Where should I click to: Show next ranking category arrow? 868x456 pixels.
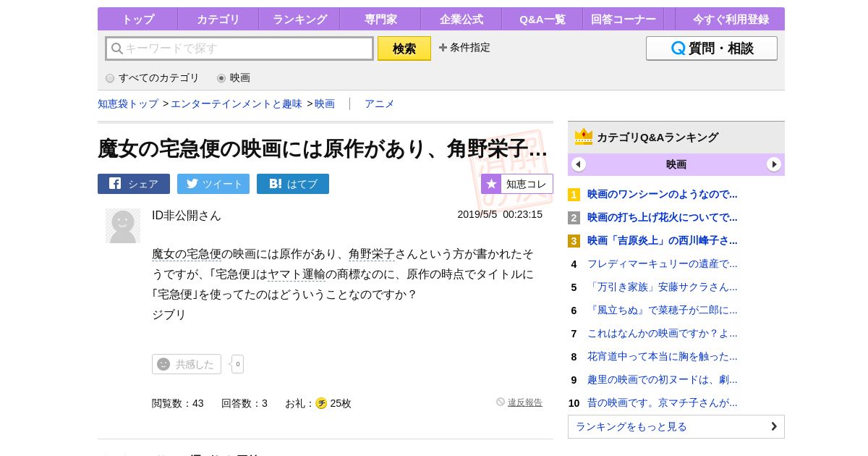(x=774, y=164)
